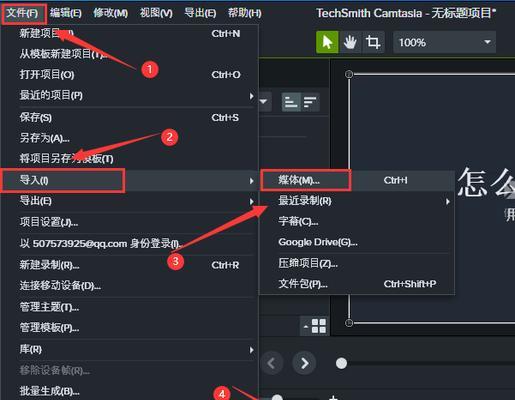The width and height of the screenshot is (515, 400).
Task: Expand the 库(R) submenu arrow
Action: (x=252, y=350)
